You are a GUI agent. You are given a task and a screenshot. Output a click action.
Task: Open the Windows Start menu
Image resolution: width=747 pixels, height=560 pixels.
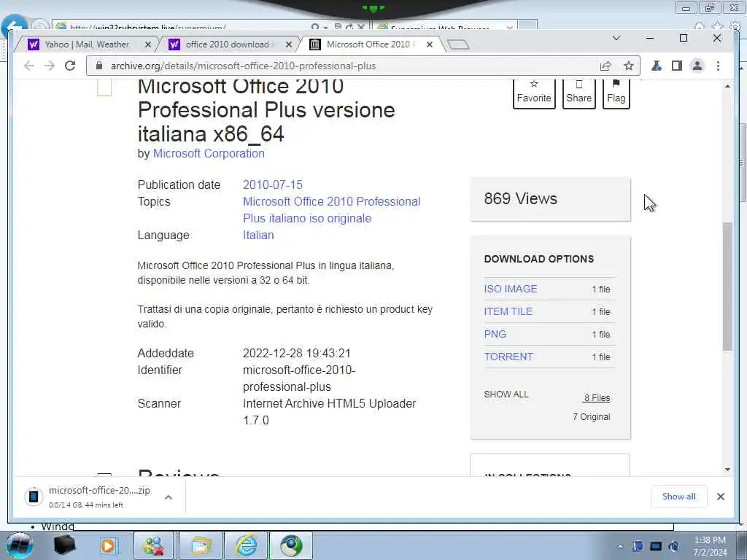pyautogui.click(x=19, y=545)
